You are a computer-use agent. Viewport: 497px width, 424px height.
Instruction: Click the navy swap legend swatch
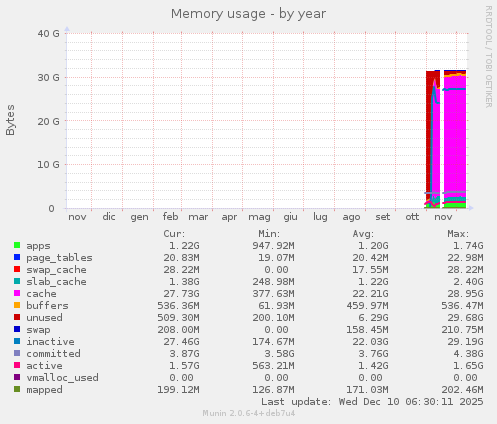point(17,329)
